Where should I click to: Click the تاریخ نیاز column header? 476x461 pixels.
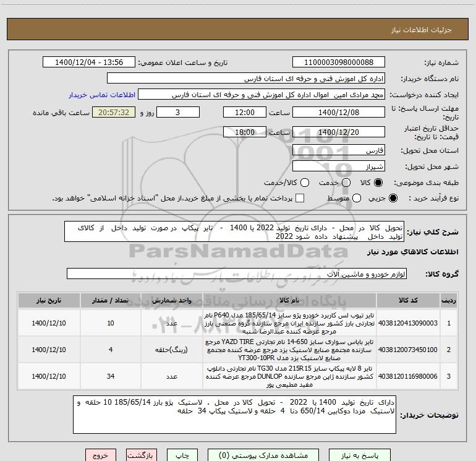49,300
